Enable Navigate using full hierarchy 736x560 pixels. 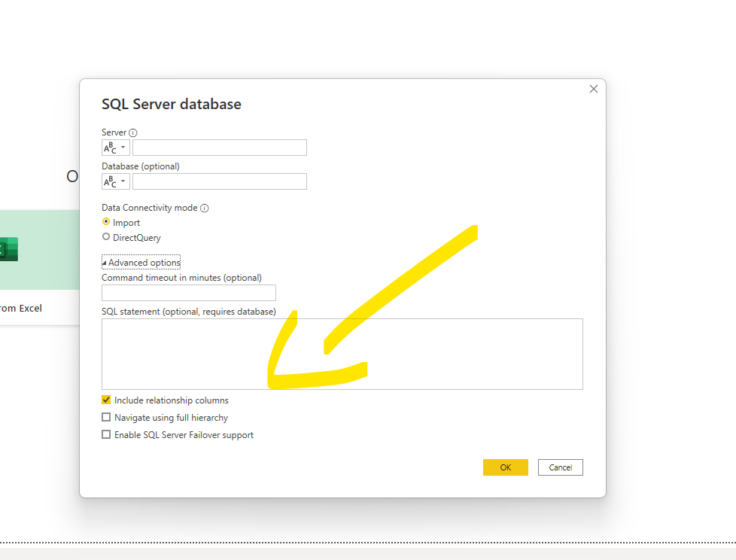click(x=106, y=417)
